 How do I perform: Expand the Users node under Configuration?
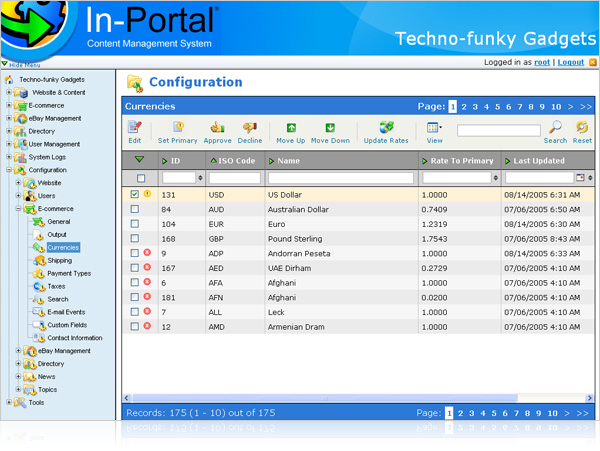point(18,195)
